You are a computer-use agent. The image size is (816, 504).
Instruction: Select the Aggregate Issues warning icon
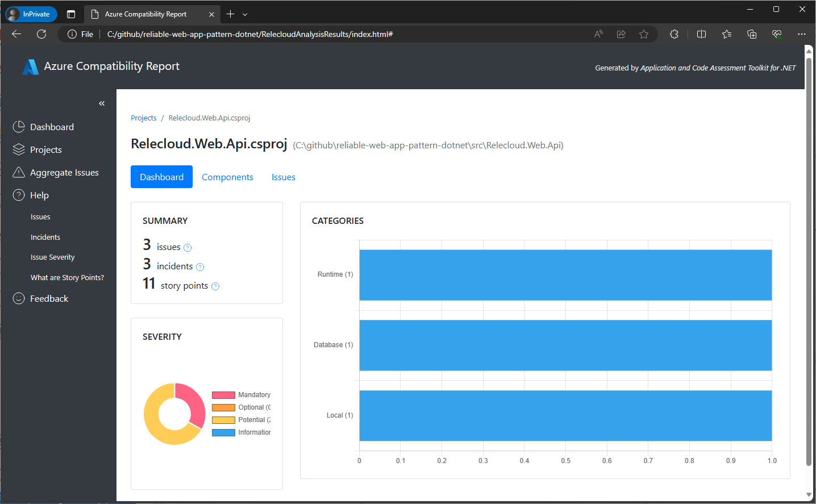(18, 172)
